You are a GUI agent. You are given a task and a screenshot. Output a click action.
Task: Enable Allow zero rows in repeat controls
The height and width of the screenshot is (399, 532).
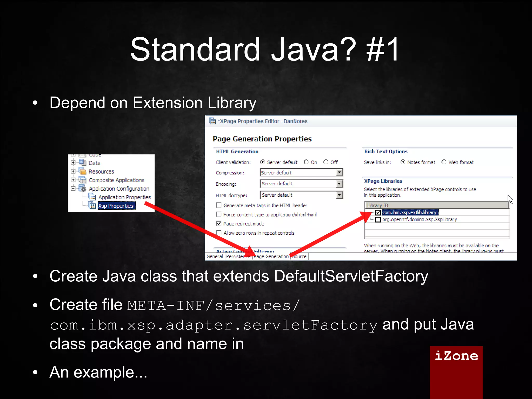point(219,232)
